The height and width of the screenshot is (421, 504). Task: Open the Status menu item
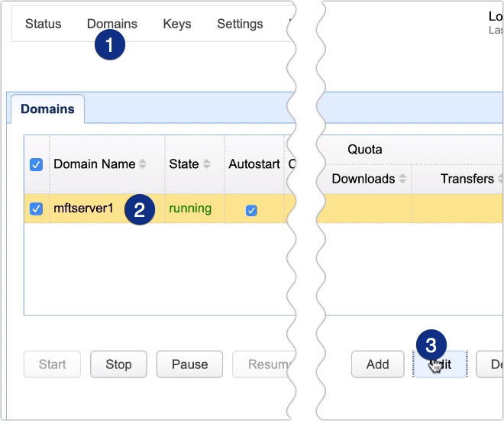pyautogui.click(x=43, y=24)
